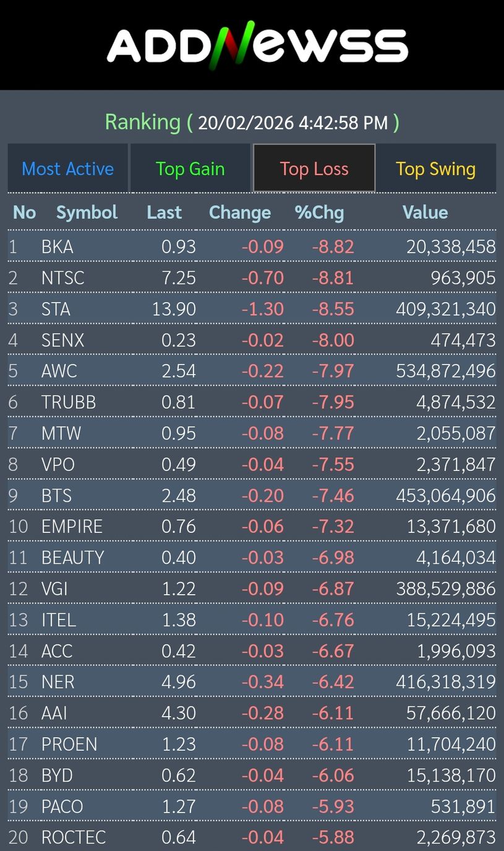Select the NTSC symbol row

coord(62,278)
